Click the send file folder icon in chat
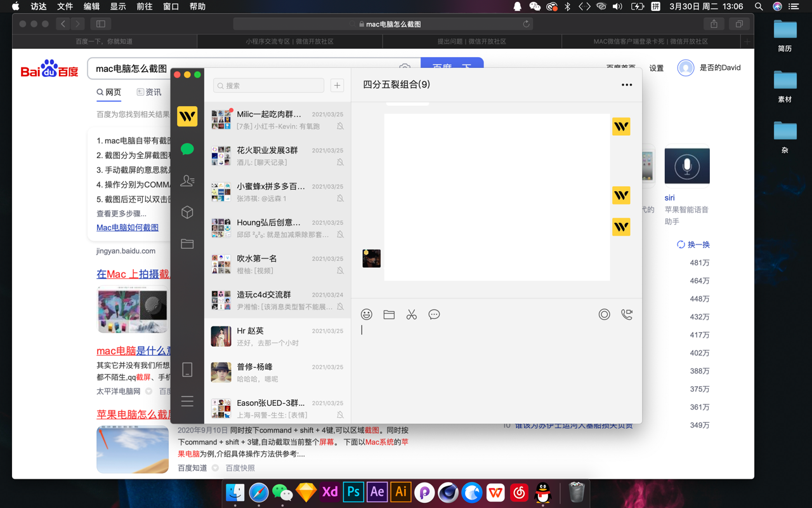The height and width of the screenshot is (508, 812). point(389,314)
